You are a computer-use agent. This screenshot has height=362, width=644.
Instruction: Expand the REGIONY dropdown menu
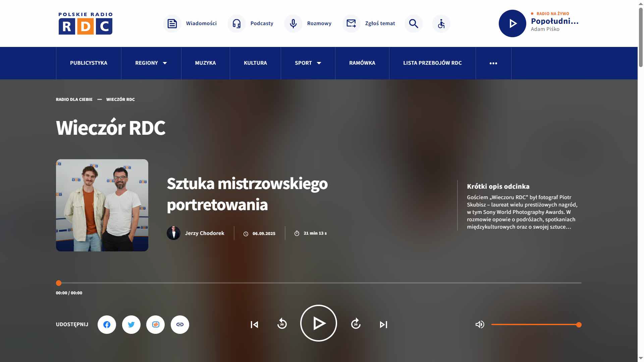point(151,63)
